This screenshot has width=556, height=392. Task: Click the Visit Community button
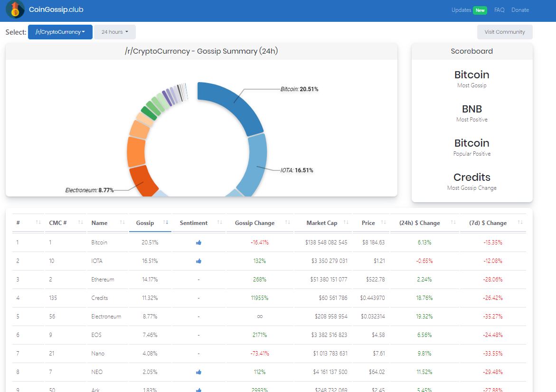point(505,32)
